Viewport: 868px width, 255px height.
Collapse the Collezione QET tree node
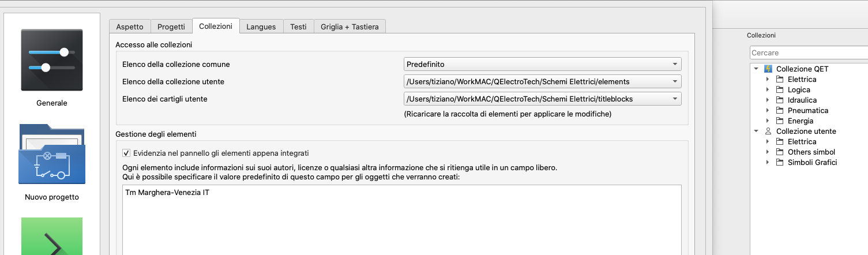pyautogui.click(x=756, y=69)
